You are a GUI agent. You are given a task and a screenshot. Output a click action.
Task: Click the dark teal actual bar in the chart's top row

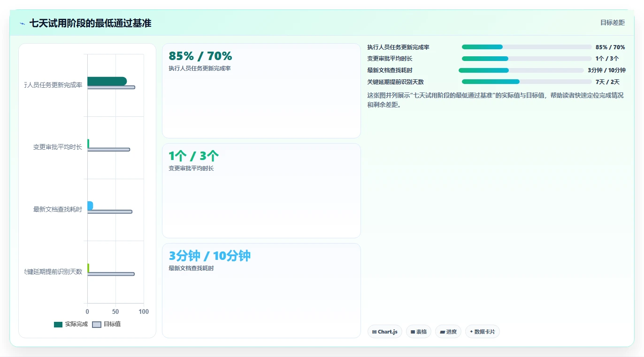107,81
